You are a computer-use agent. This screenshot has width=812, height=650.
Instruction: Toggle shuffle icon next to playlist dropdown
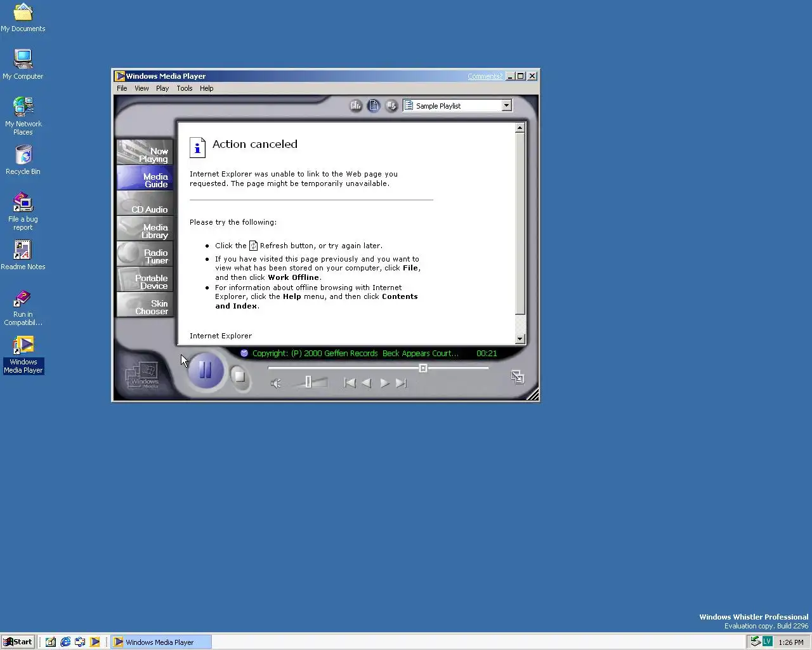tap(391, 105)
